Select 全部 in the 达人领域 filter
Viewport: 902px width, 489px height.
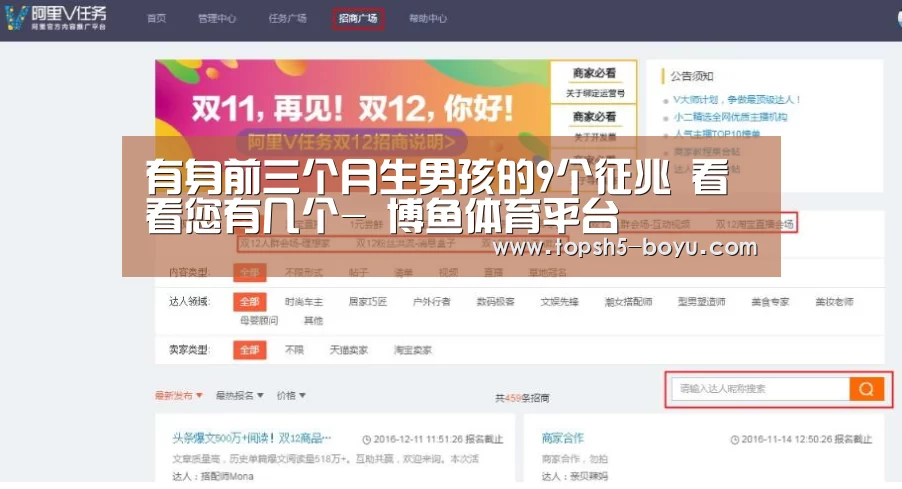(250, 301)
